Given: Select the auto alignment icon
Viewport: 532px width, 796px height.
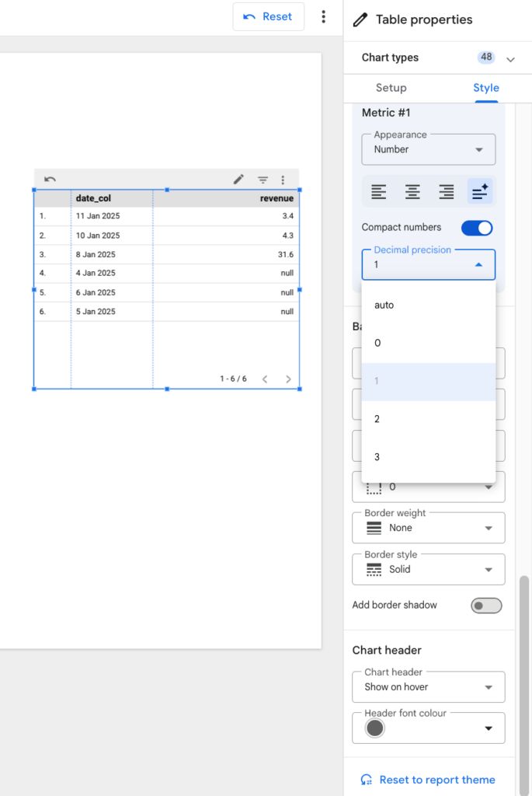Looking at the screenshot, I should coord(479,191).
